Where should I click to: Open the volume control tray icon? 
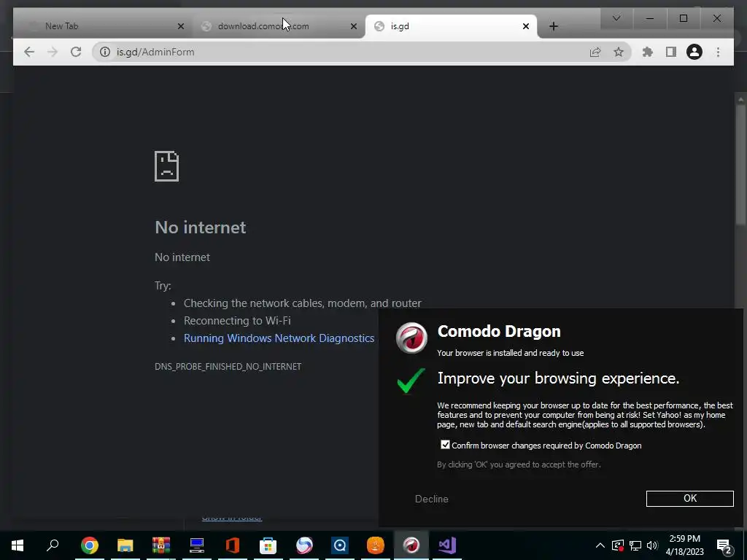pyautogui.click(x=652, y=545)
